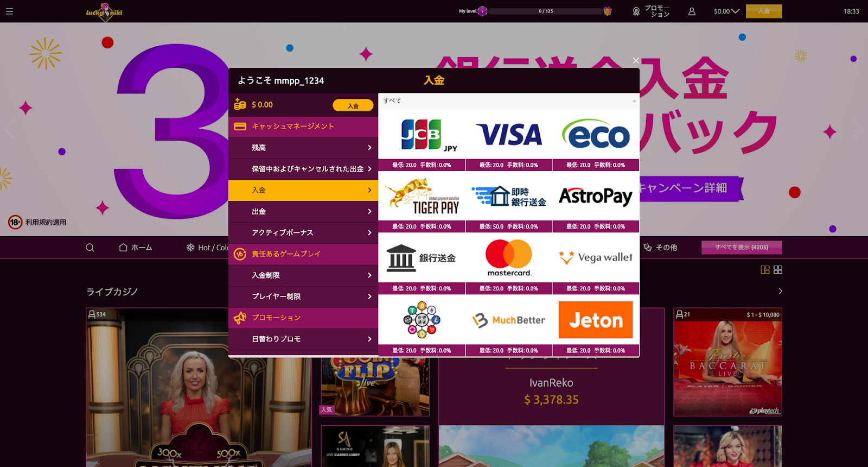Click the chevron on the 日替わりプロモ row

pos(369,339)
